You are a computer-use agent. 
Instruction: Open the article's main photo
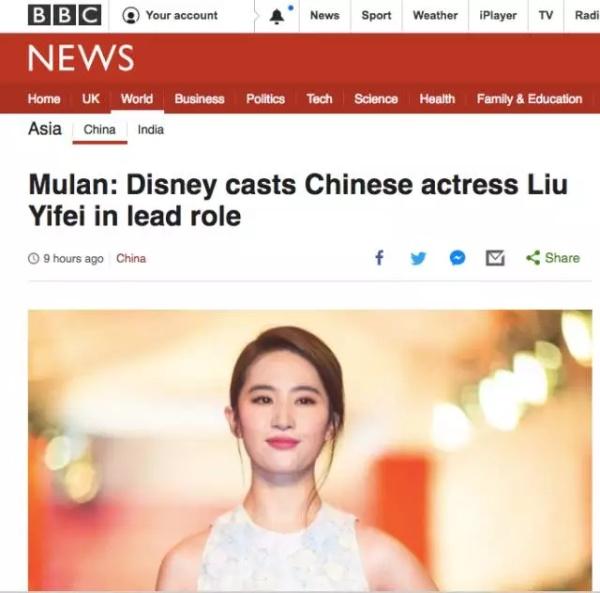point(310,450)
